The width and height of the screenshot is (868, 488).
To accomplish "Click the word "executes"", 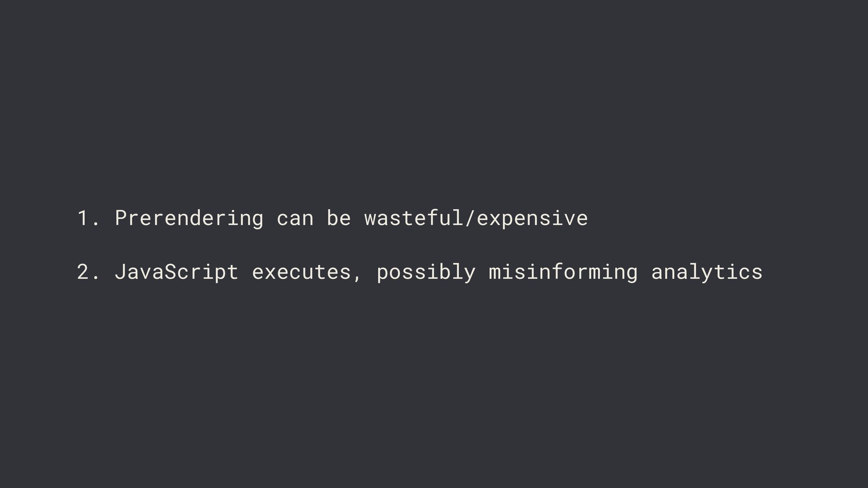I will (x=301, y=272).
